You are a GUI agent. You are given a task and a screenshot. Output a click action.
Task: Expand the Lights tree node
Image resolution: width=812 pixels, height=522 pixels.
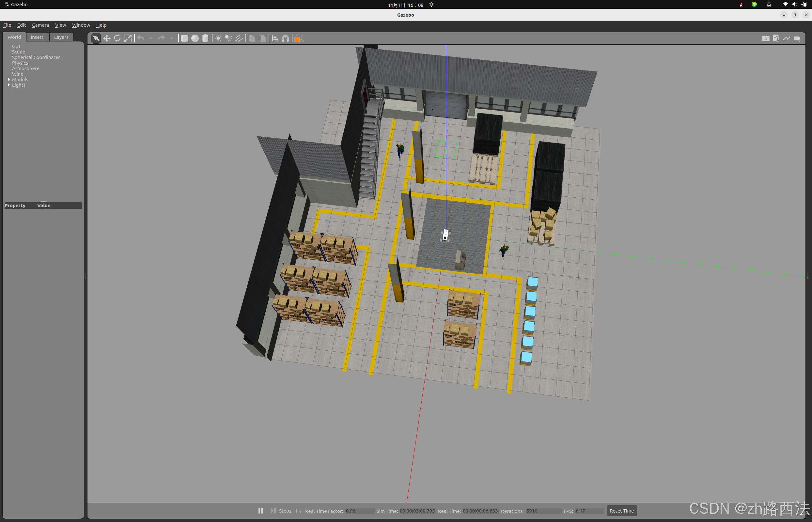click(9, 85)
